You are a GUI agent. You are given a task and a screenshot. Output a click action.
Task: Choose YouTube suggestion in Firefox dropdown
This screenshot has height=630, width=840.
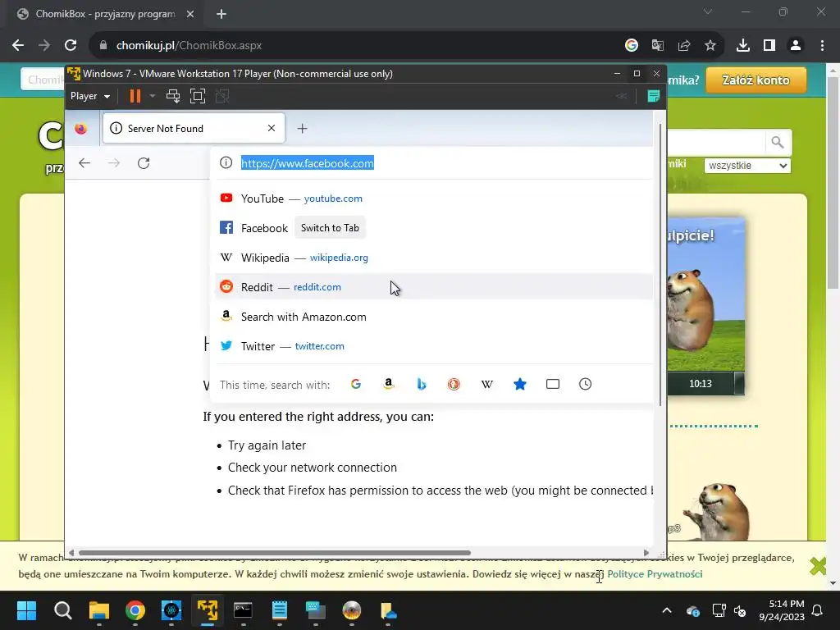click(x=434, y=199)
